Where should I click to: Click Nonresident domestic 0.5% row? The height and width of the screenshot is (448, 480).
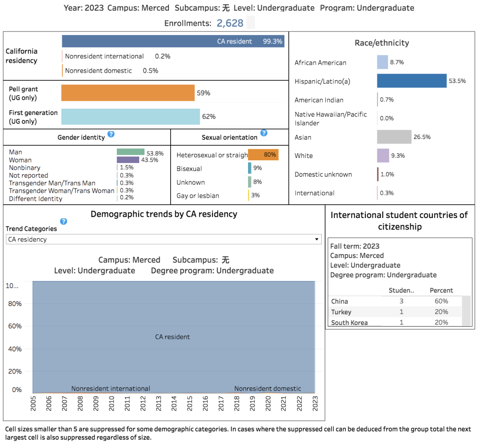(111, 71)
